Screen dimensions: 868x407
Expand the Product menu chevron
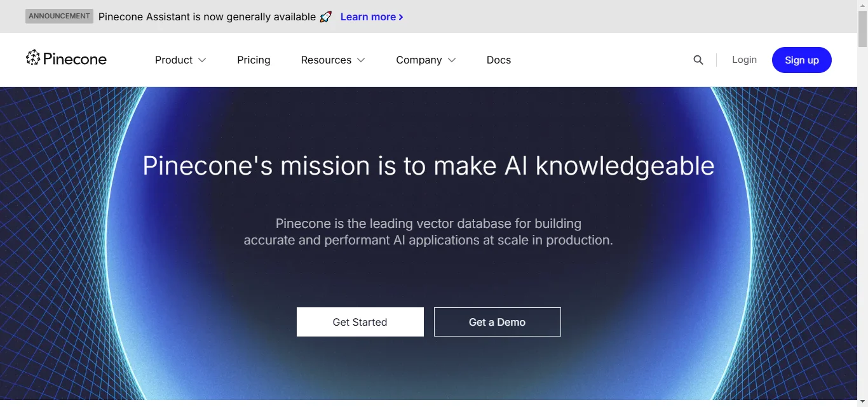pos(202,60)
